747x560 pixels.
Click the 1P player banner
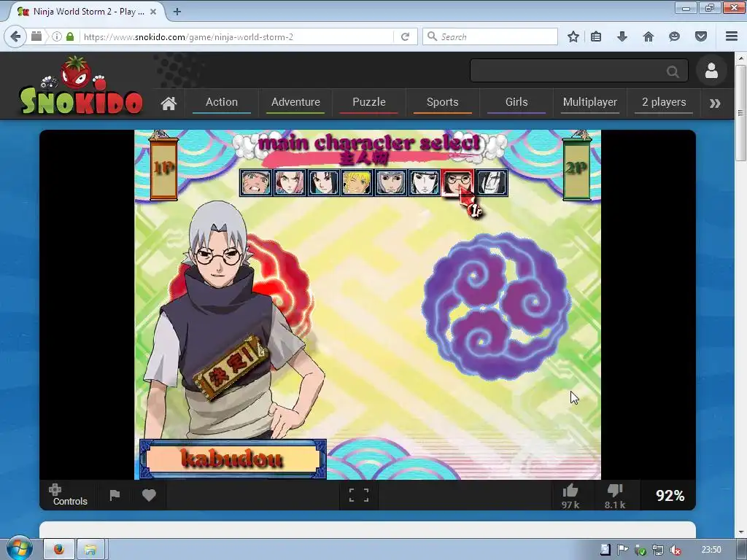click(x=163, y=168)
